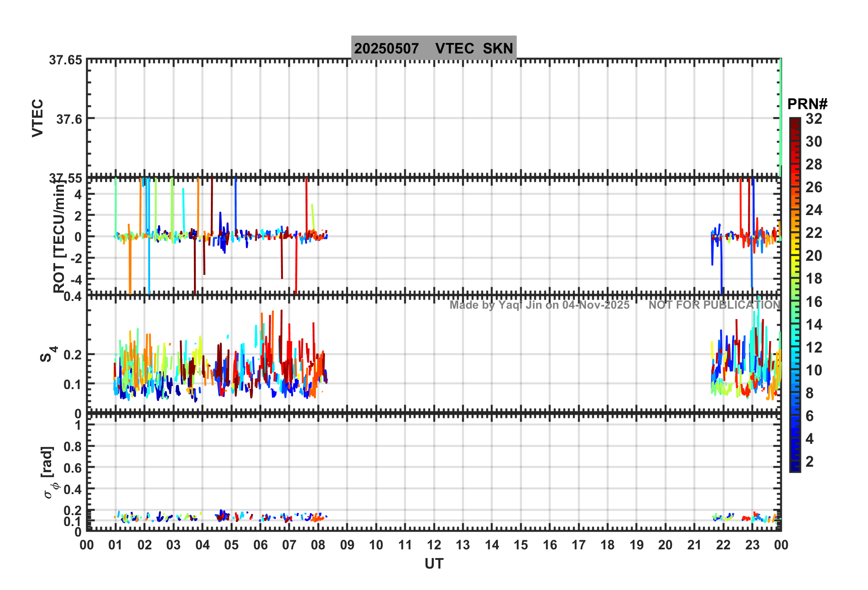Click UT hour tick label 13

point(463,545)
